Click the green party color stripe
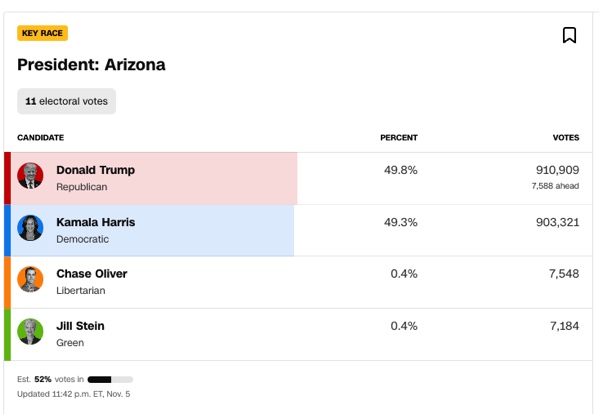Image resolution: width=599 pixels, height=414 pixels. pos(7,335)
